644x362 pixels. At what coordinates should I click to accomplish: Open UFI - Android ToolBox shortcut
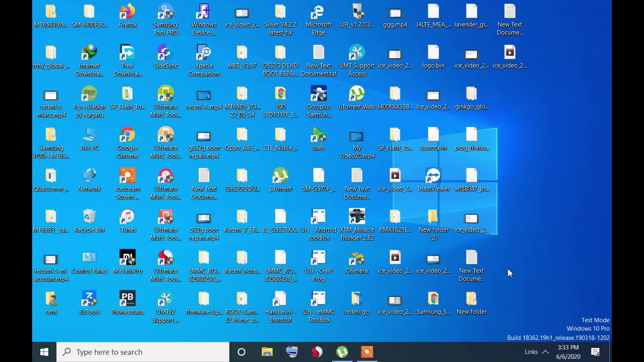click(x=318, y=225)
